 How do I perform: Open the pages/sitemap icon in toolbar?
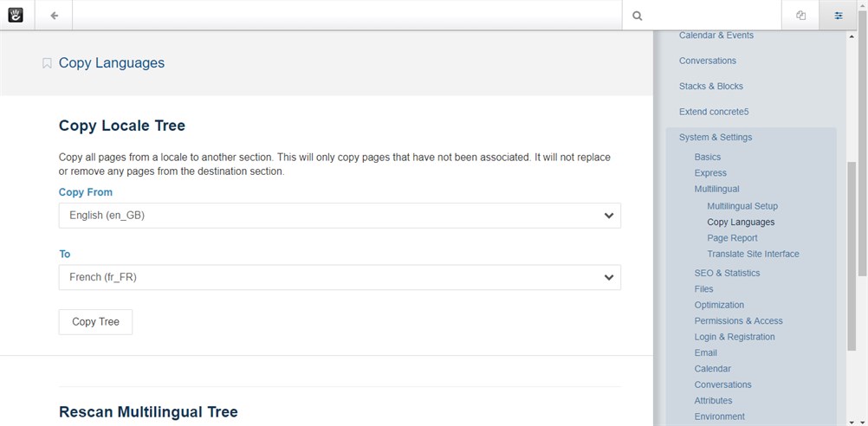click(x=800, y=16)
